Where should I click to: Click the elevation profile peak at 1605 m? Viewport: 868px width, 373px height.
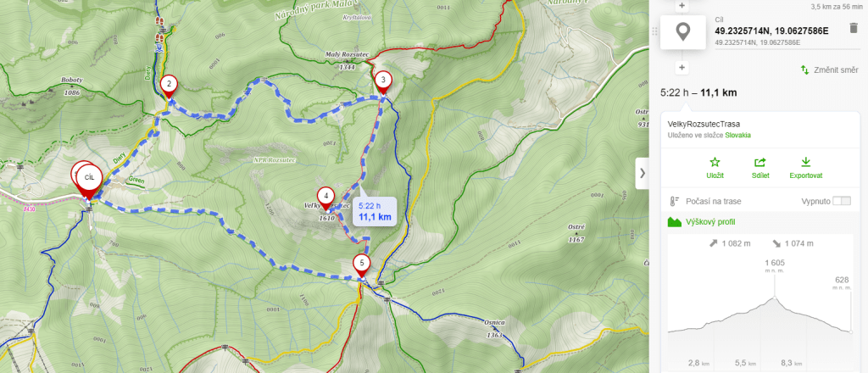coord(774,298)
